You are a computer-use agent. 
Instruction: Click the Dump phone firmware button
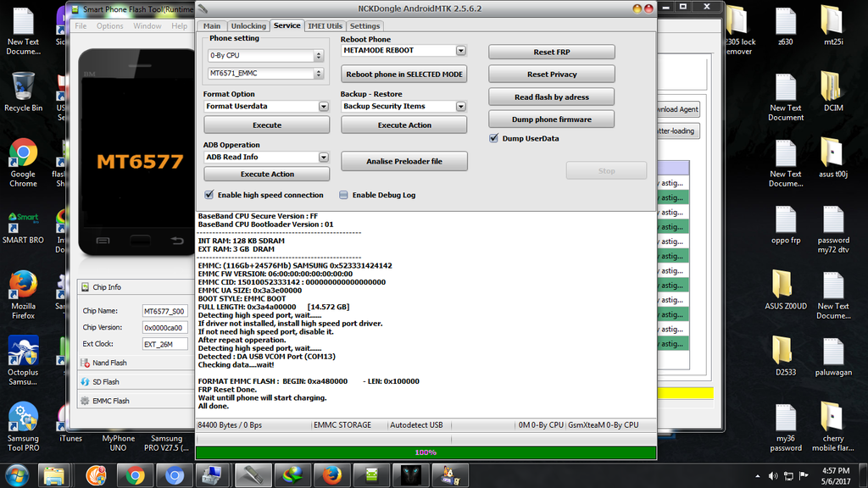[x=551, y=119]
